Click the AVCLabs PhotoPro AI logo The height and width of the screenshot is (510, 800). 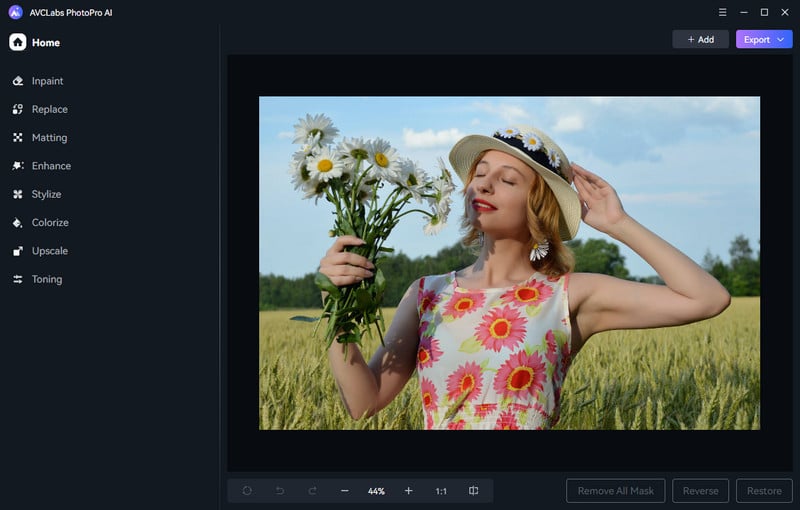[x=15, y=12]
